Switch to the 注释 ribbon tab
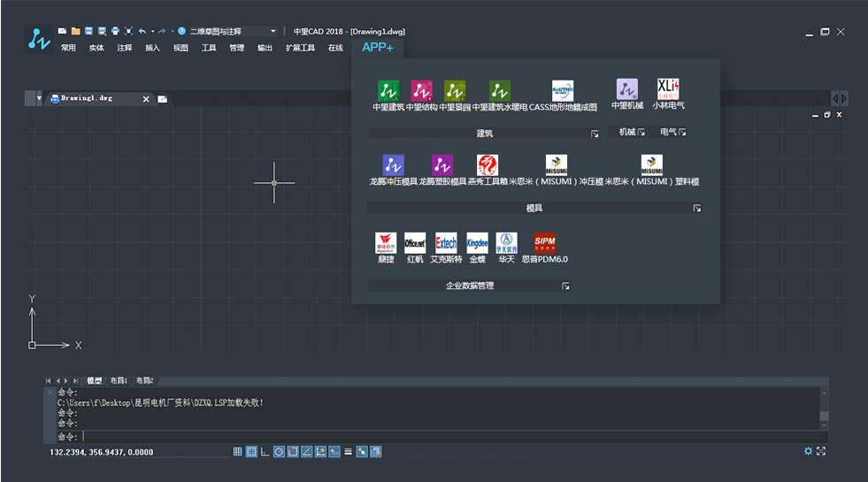Viewport: 868px width, 482px height. tap(125, 48)
